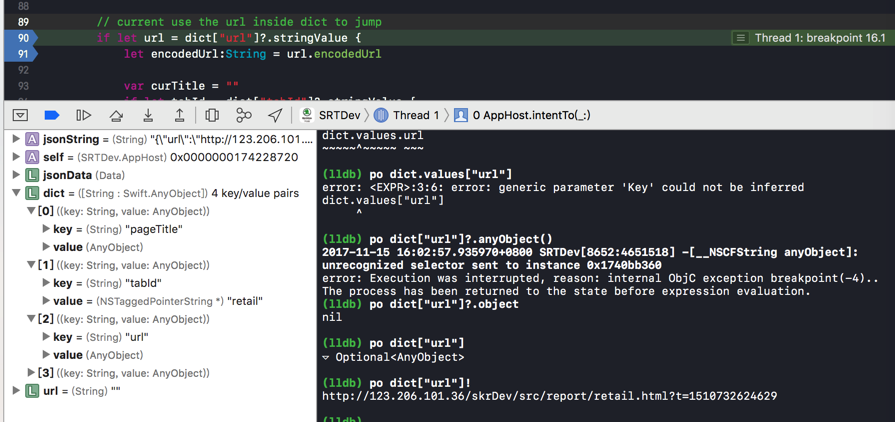The image size is (895, 422).
Task: Open the Thread 1 jump bar item
Action: tap(406, 115)
